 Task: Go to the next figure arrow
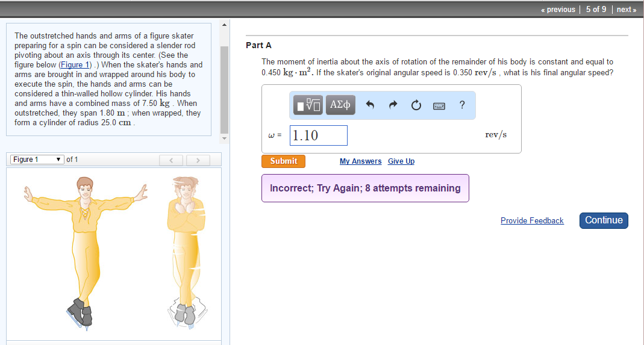click(196, 160)
